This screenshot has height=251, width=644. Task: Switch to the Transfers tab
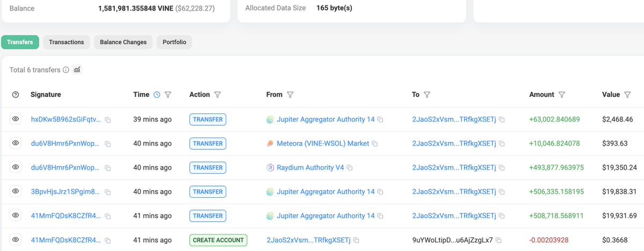[x=20, y=42]
